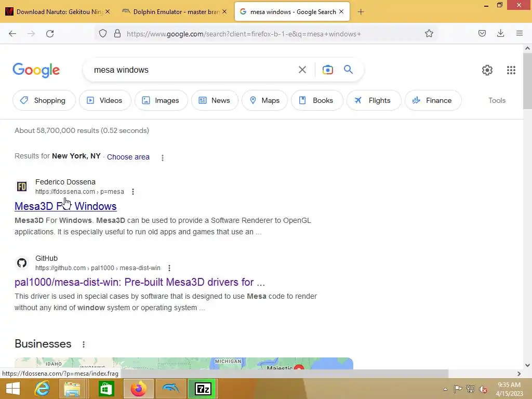Open 7-Zip from the taskbar

click(x=203, y=389)
